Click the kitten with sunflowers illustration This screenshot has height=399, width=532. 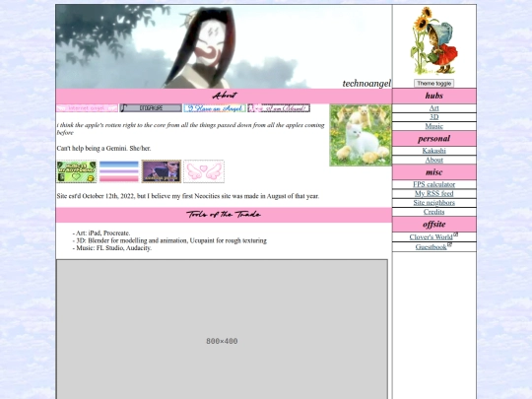click(433, 41)
